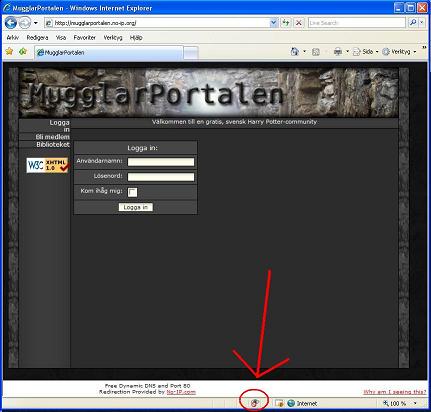Click the address bar URL field
The width and height of the screenshot is (431, 412).
156,23
